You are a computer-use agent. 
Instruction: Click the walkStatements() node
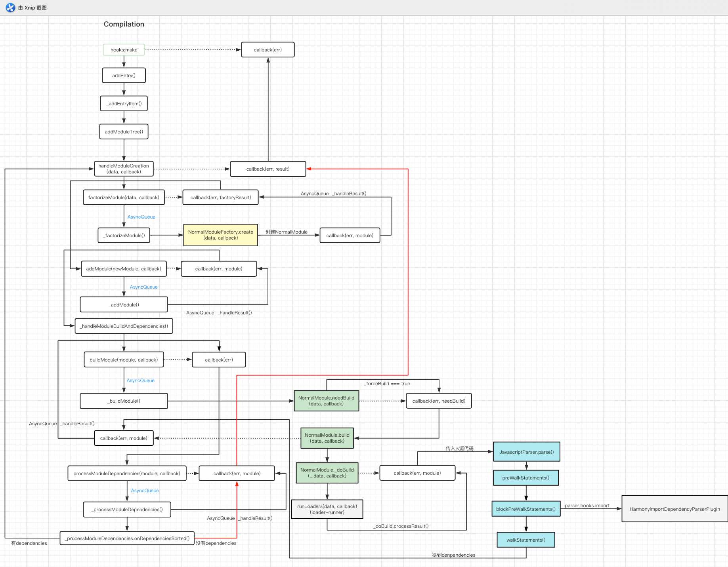click(526, 540)
